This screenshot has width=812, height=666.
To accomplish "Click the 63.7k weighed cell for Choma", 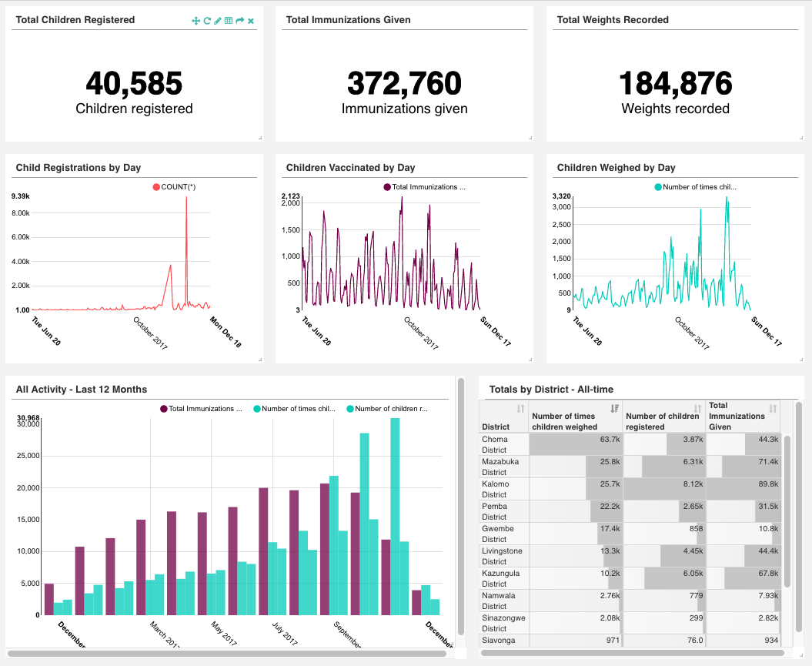I will (x=576, y=444).
